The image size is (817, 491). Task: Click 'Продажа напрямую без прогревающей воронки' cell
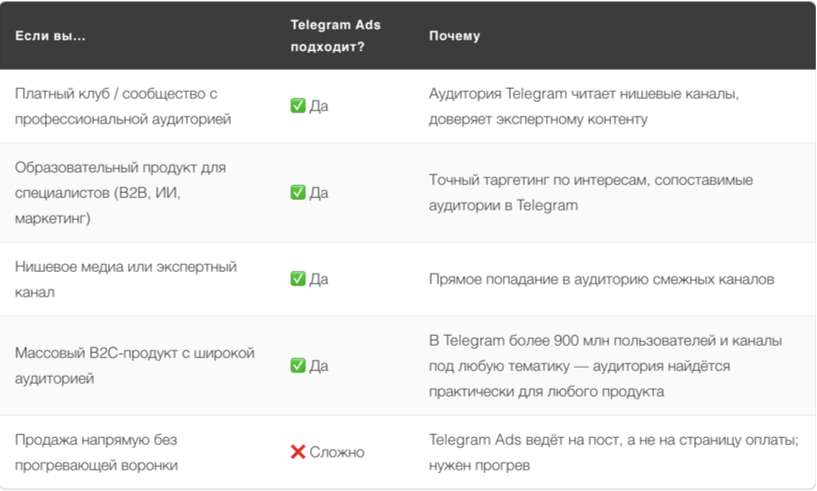[x=96, y=452]
